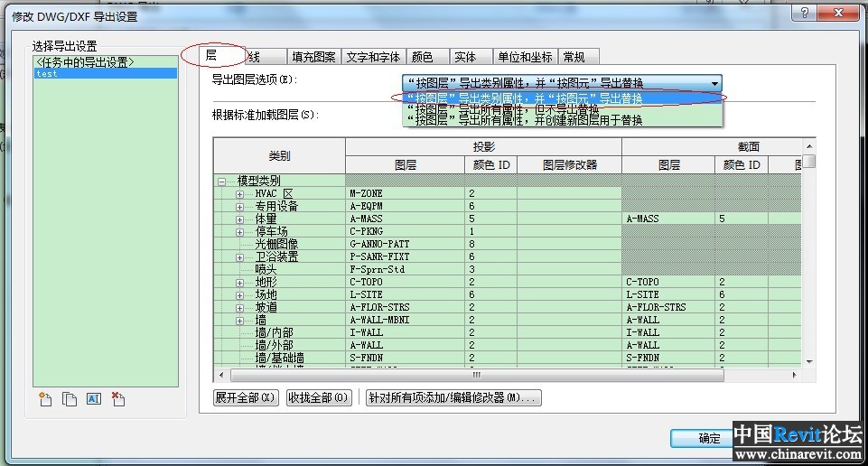Click the A-EQPM layer cell
The height and width of the screenshot is (466, 868).
click(x=406, y=207)
